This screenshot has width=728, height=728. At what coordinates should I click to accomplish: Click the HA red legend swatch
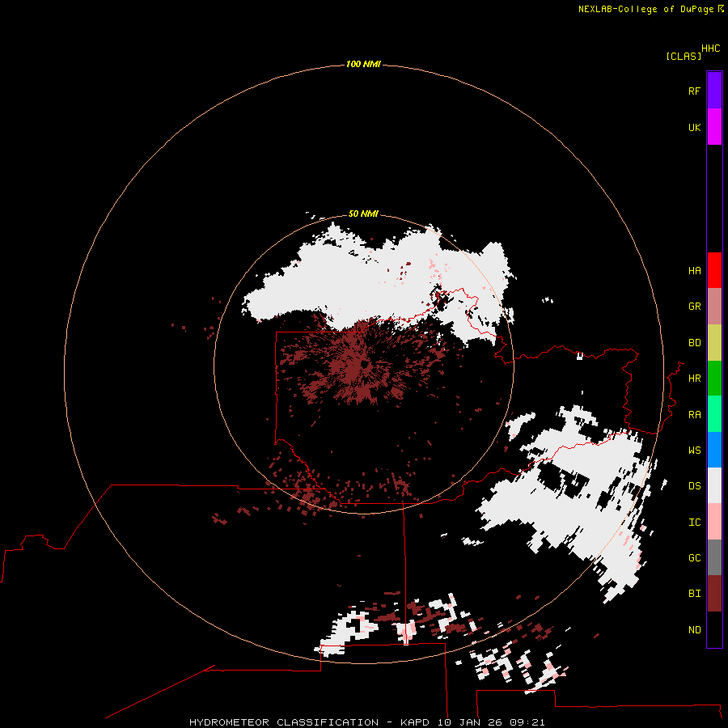click(714, 270)
